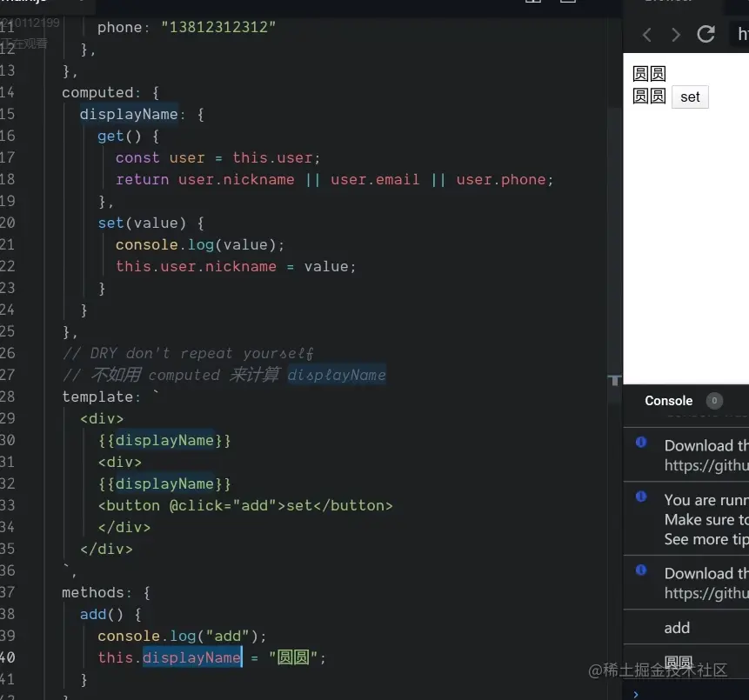Click {{displayName}} on line 32
Viewport: 749px width, 700px height.
tap(164, 483)
